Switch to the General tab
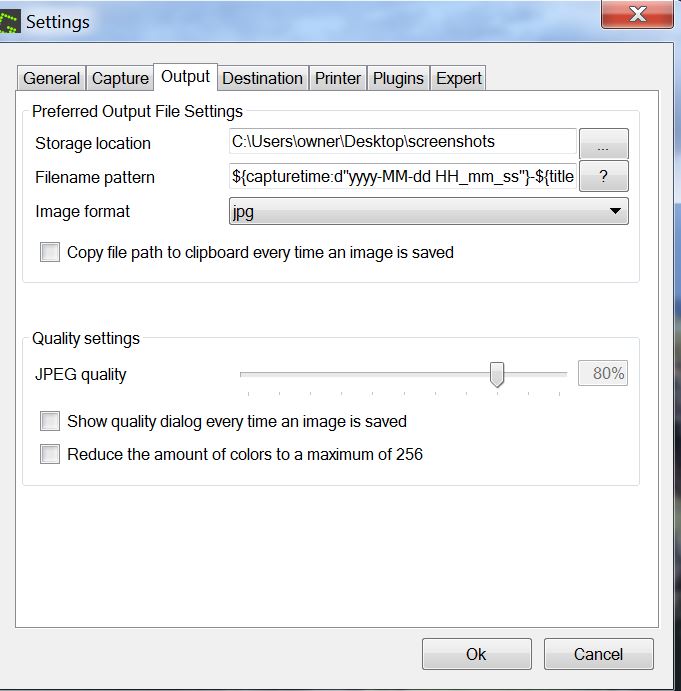The image size is (681, 691). click(x=51, y=78)
